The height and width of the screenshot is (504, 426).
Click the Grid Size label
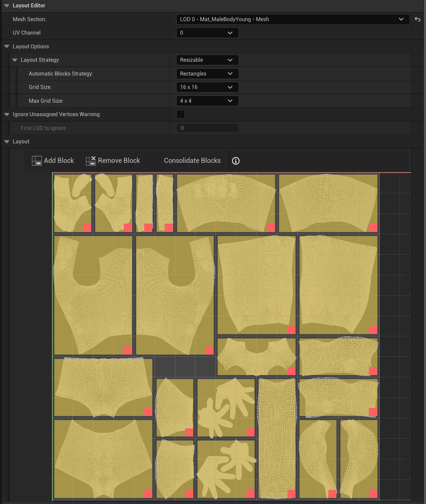tap(40, 87)
